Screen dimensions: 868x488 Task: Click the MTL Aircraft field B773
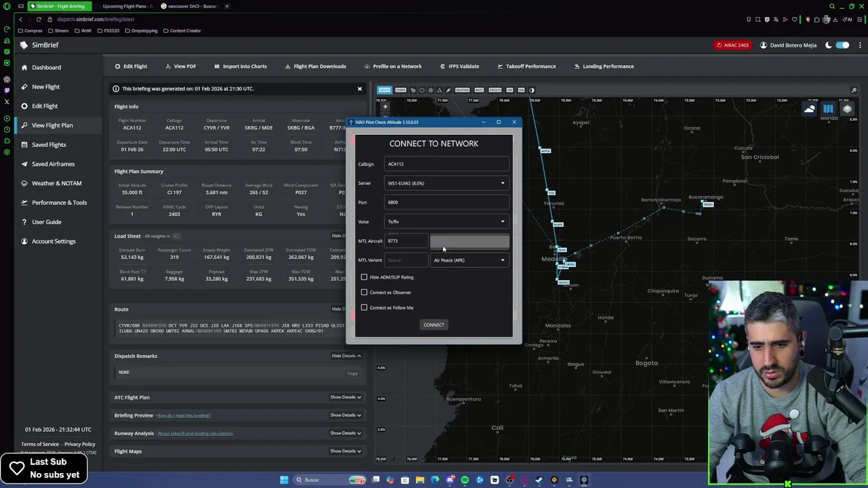coord(406,241)
